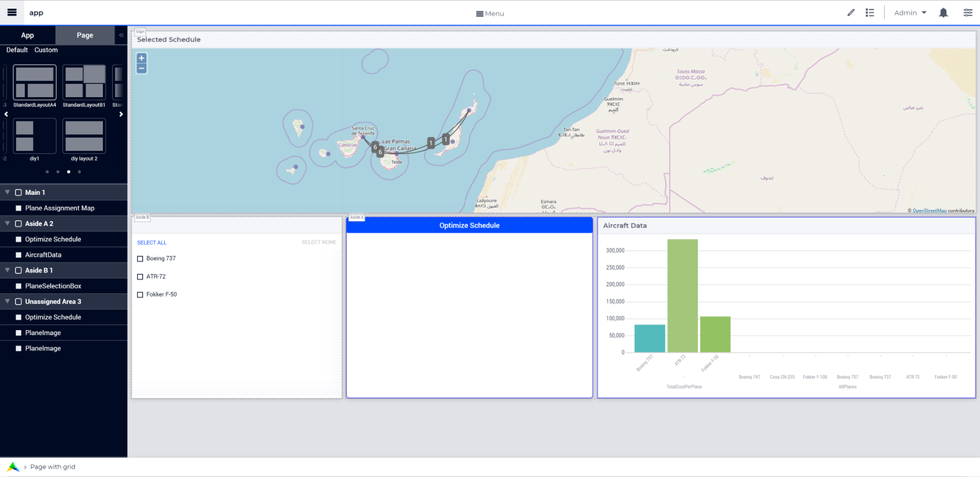Screen dimensions: 980x477
Task: Click SELECT ALL planes
Action: pos(151,243)
